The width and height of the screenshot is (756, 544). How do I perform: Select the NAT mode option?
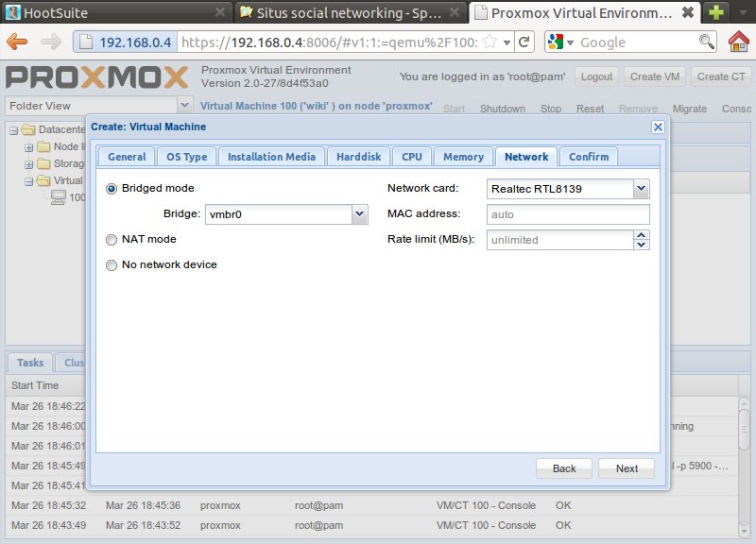[x=112, y=240]
